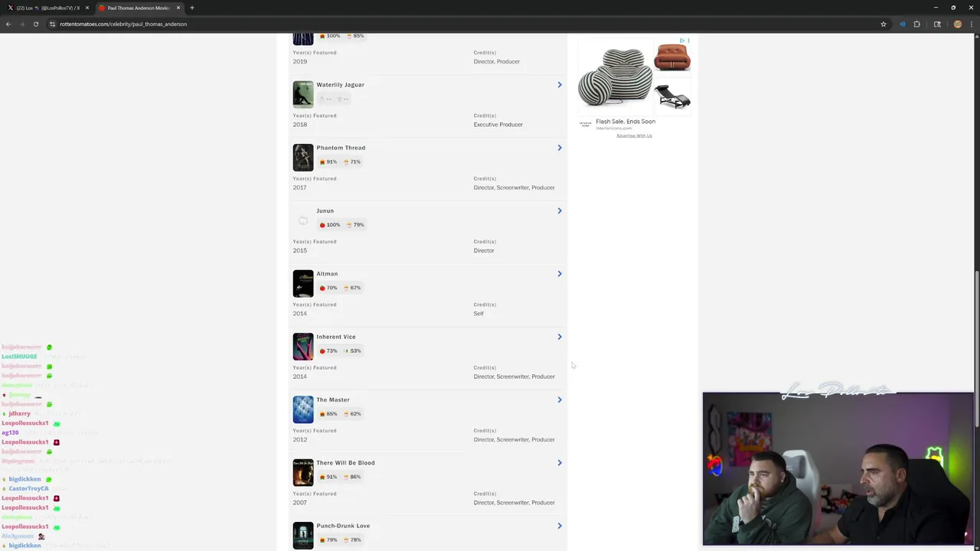Image resolution: width=980 pixels, height=551 pixels.
Task: Expand the Altman row arrow
Action: point(560,274)
